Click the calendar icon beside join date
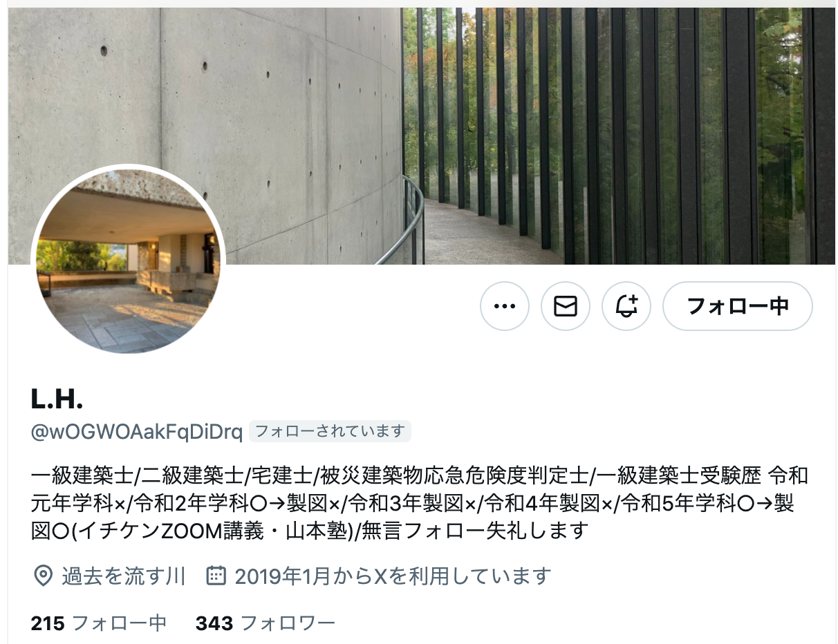 click(x=216, y=576)
